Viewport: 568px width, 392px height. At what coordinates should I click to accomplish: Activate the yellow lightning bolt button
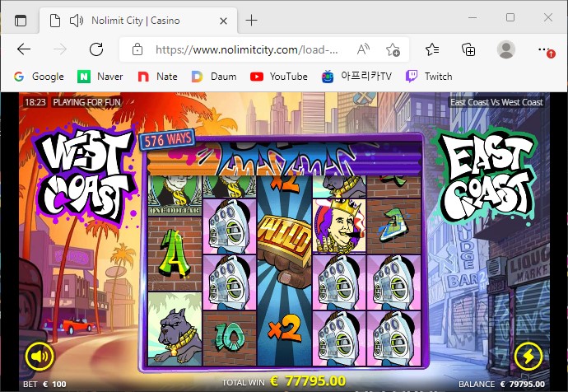point(528,357)
